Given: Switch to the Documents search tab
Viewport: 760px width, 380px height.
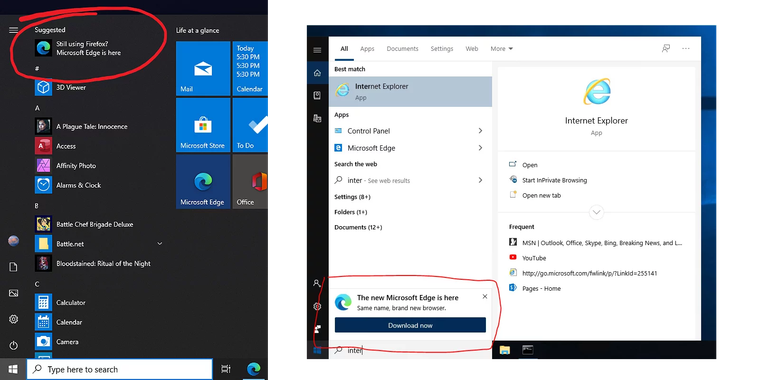Looking at the screenshot, I should [x=402, y=49].
